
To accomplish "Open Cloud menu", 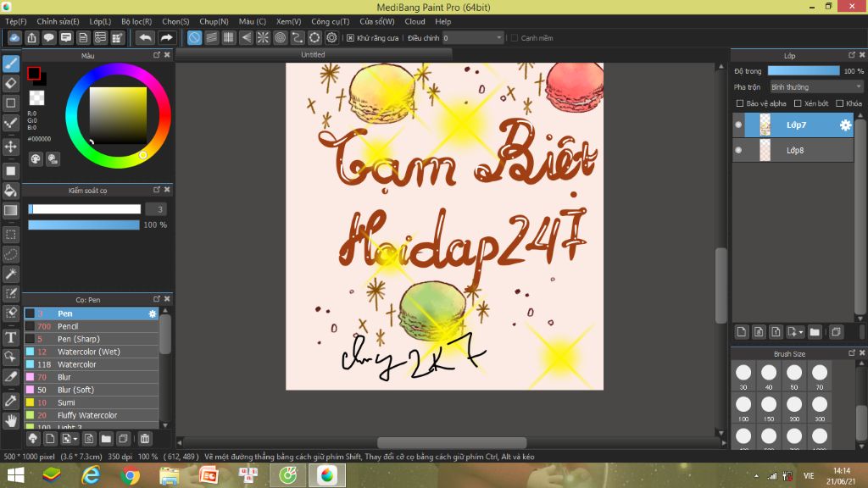I will point(415,21).
